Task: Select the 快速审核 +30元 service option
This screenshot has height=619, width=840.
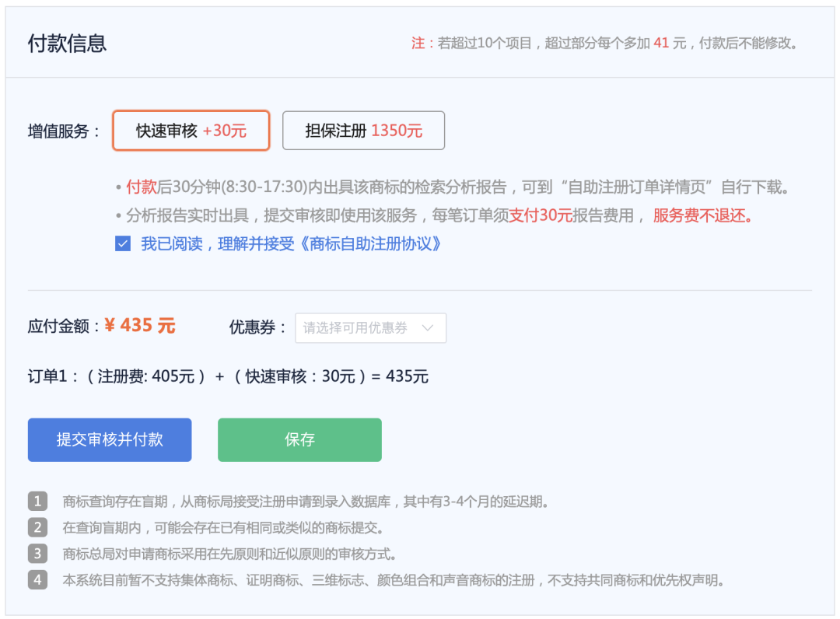Action: [191, 131]
